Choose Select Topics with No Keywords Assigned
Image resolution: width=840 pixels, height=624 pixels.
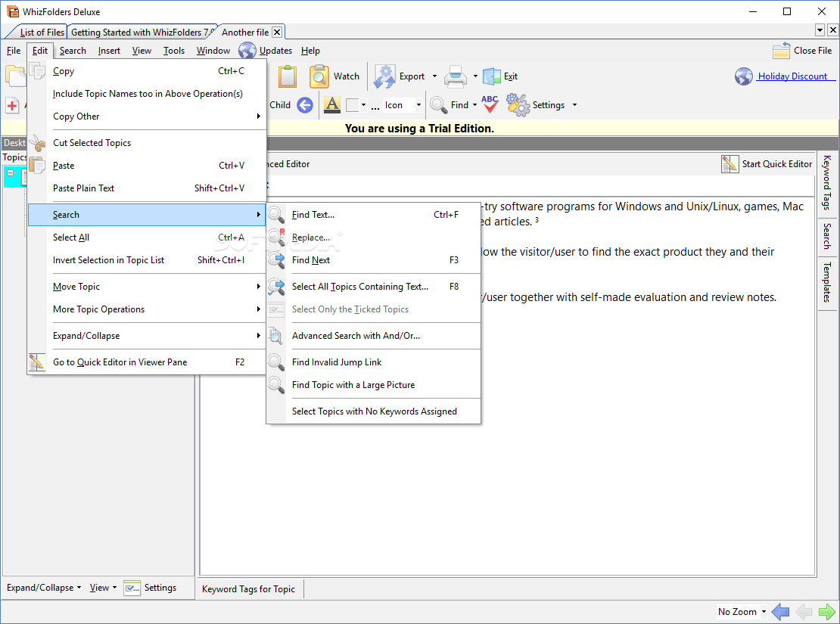373,411
